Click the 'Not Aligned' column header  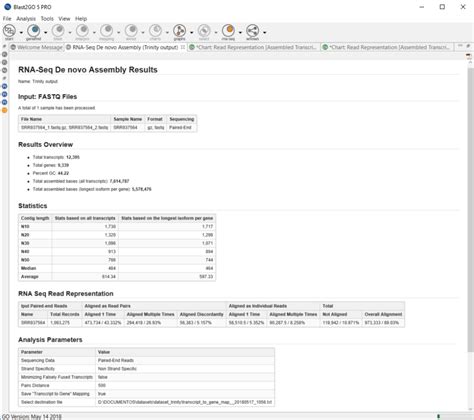(341, 314)
